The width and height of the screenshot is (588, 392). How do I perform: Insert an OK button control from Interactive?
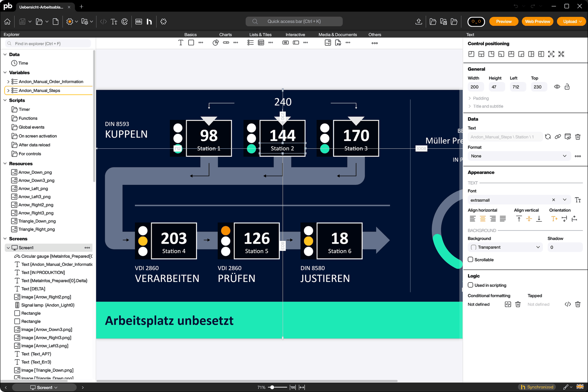click(285, 43)
